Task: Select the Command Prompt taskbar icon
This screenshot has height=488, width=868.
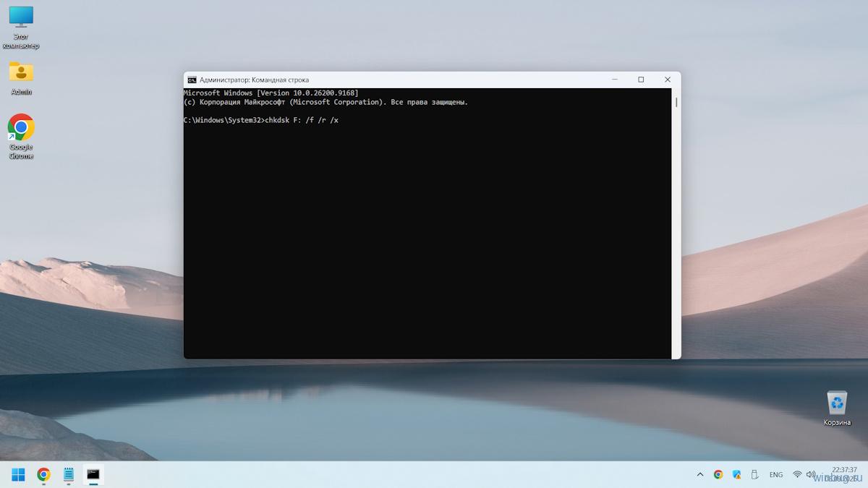Action: point(93,474)
